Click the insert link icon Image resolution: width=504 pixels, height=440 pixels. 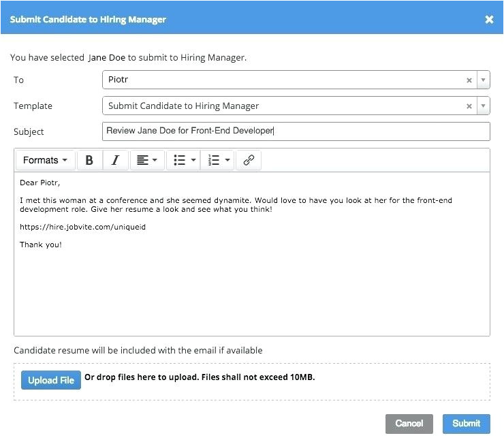pyautogui.click(x=249, y=160)
